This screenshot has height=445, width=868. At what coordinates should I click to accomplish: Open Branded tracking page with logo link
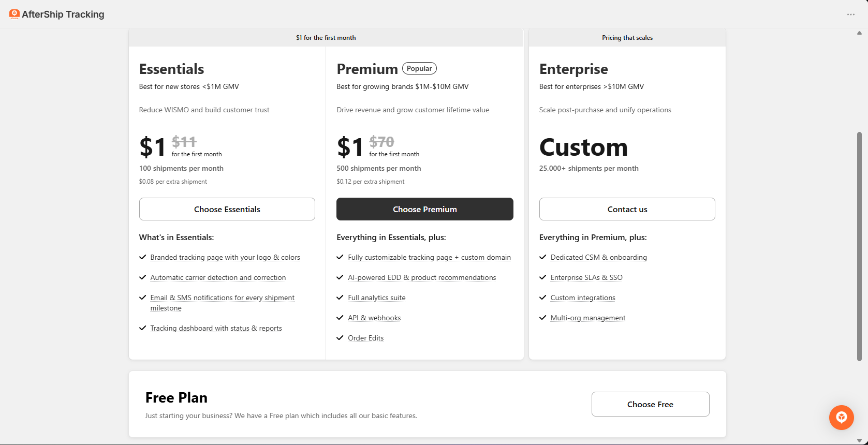click(225, 257)
